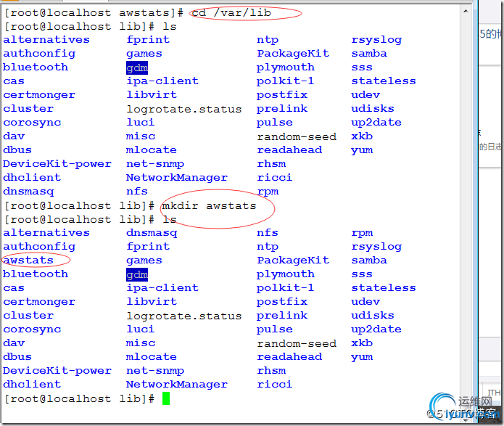Click 'random-seed' in the listing after mkdir
This screenshot has height=426, width=504.
297,344
